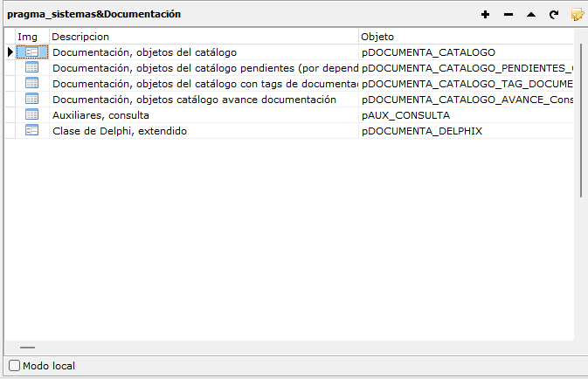Click the refresh arrow icon
588x379 pixels.
(x=554, y=15)
